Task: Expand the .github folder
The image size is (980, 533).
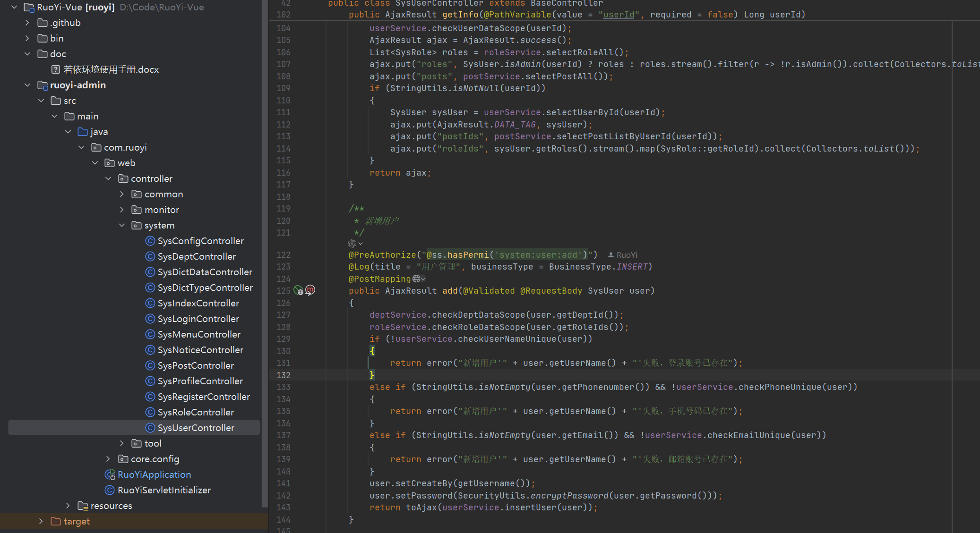Action: (x=27, y=23)
